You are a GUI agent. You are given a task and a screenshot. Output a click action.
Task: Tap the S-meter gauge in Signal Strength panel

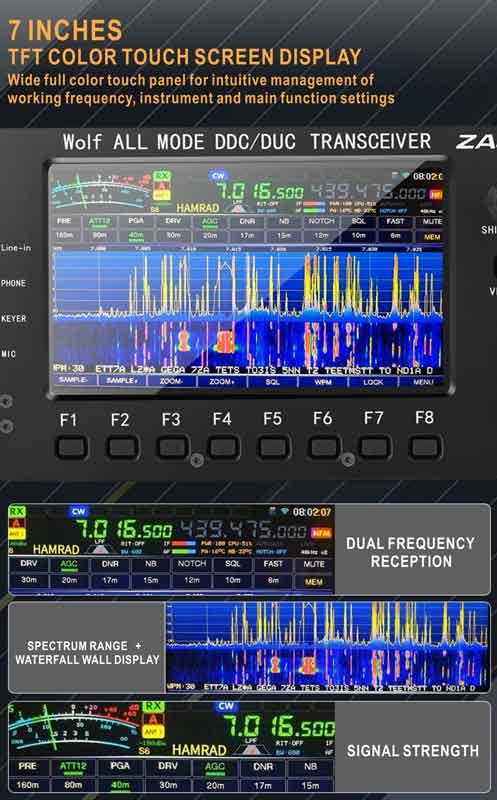tap(74, 728)
